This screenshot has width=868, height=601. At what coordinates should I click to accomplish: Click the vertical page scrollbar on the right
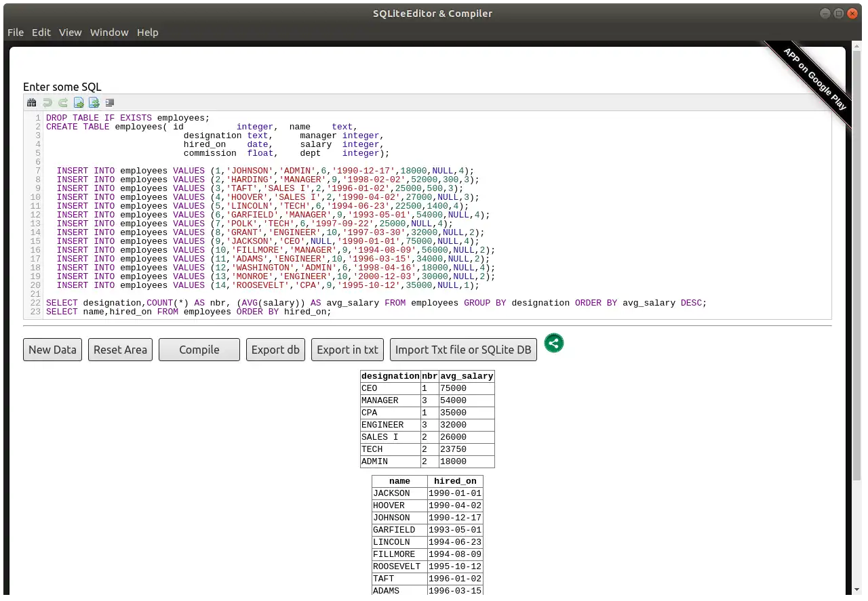click(x=857, y=264)
